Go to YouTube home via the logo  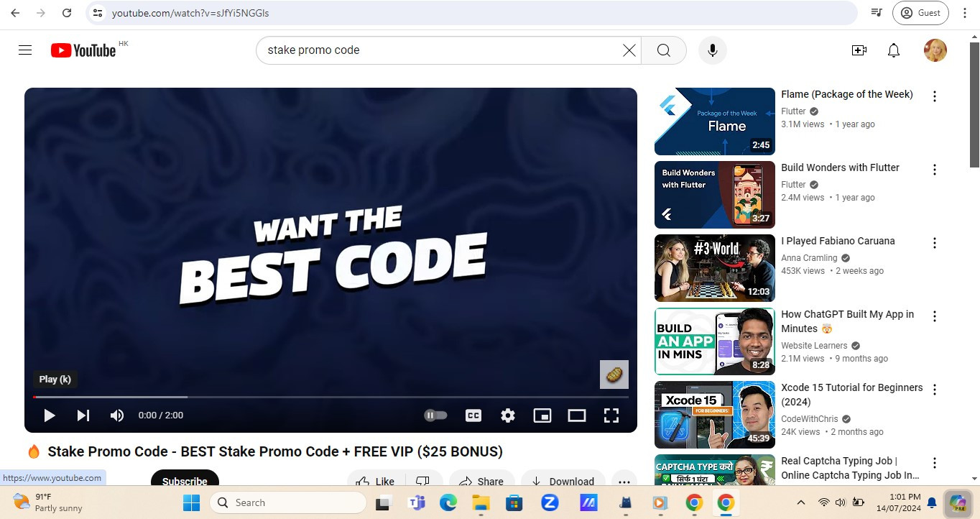[83, 50]
